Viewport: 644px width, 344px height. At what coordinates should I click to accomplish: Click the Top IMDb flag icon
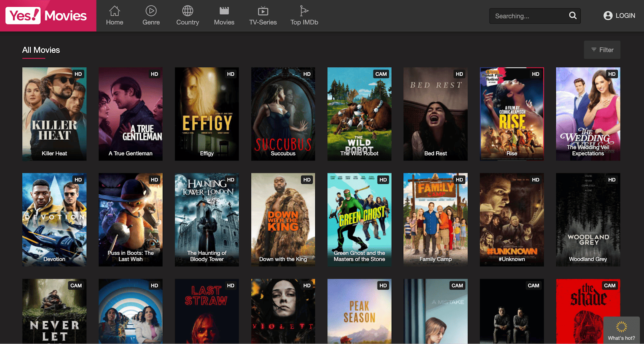click(x=304, y=10)
